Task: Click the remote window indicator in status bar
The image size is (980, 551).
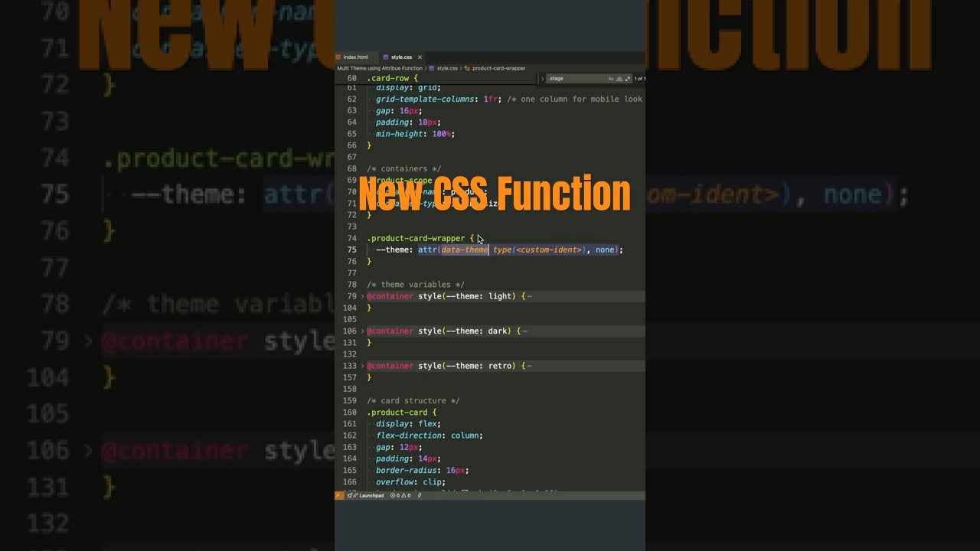Action: coord(339,495)
